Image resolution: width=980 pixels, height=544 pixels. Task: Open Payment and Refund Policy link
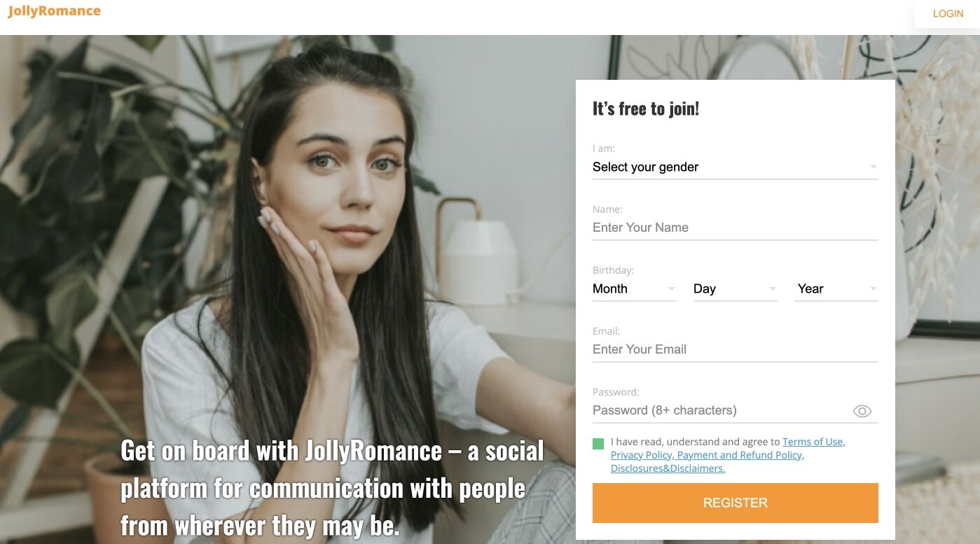tap(740, 455)
